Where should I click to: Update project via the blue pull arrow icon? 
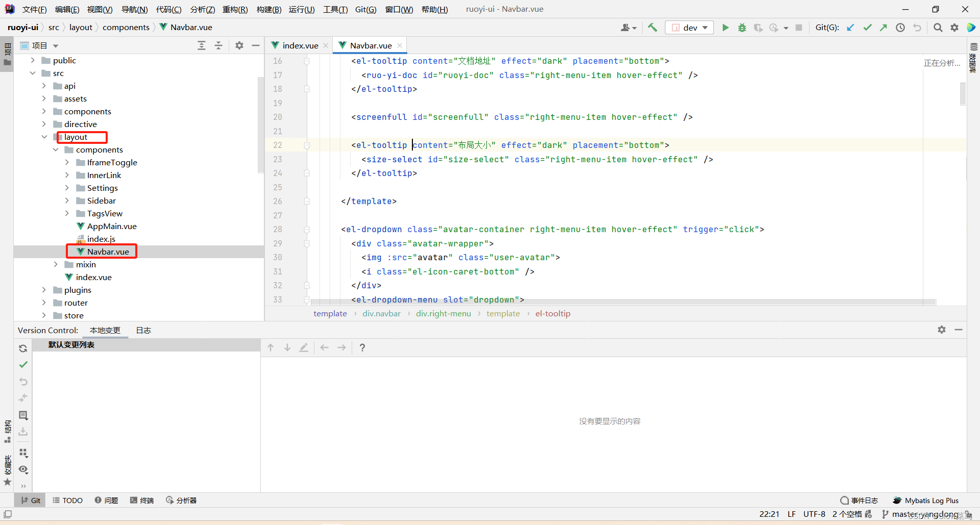pos(850,27)
